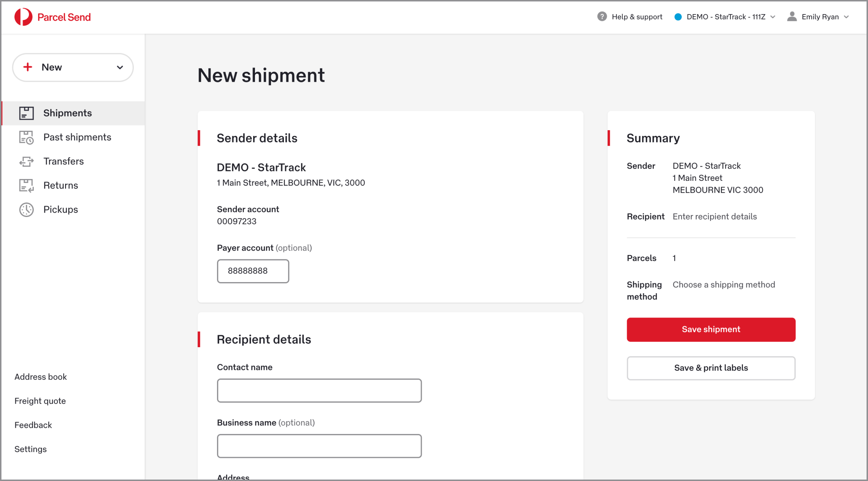Viewport: 868px width, 481px height.
Task: Click the 'Choose a shipping method' summary text
Action: tap(724, 285)
